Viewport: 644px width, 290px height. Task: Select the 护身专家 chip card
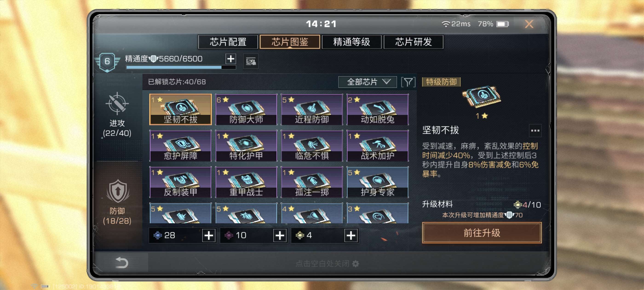click(377, 182)
